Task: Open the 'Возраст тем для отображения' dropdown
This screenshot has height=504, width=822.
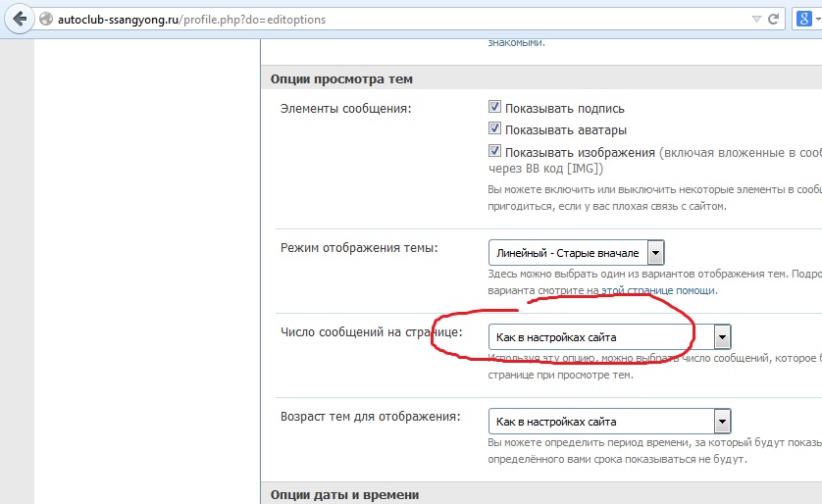Action: pyautogui.click(x=610, y=422)
